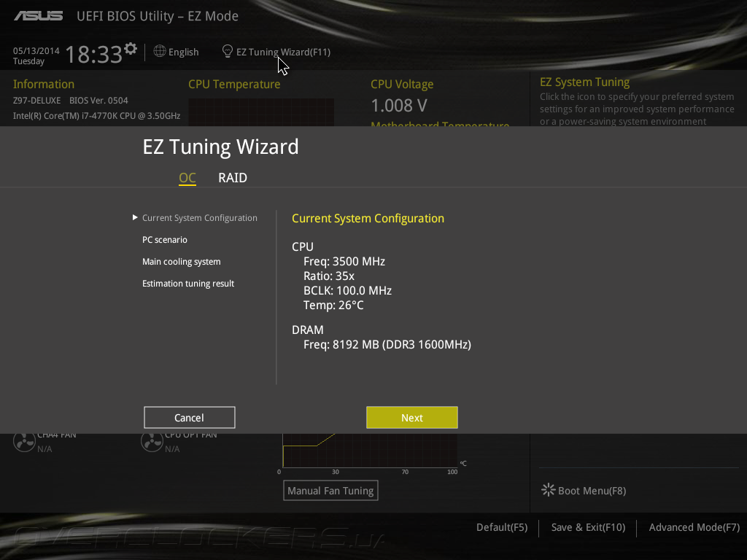Open Manual Fan Tuning
The width and height of the screenshot is (747, 560).
(x=330, y=491)
